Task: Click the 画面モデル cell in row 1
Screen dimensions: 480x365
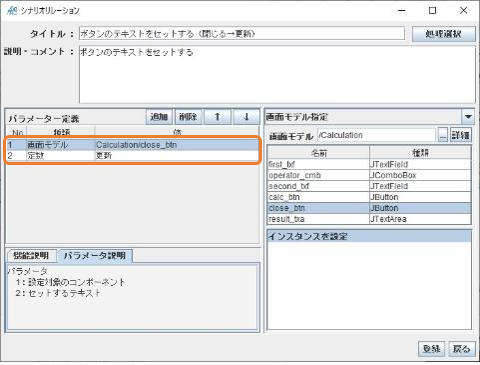Action: click(61, 145)
